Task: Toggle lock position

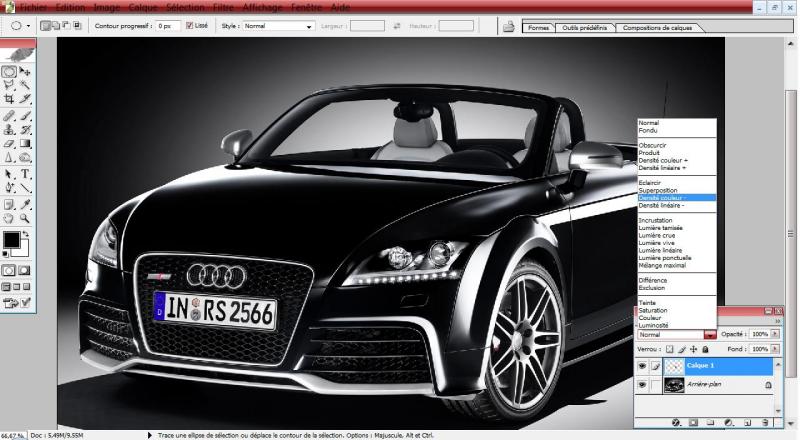Action: tap(693, 349)
